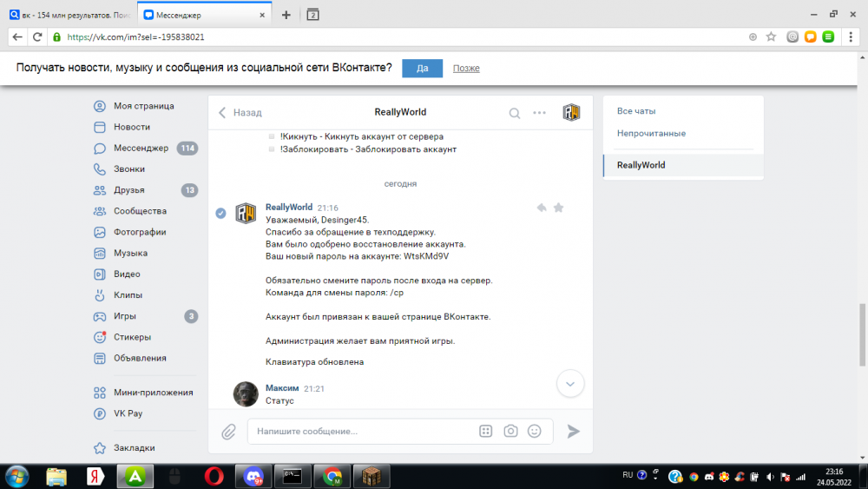Navigate back in browser

(17, 37)
